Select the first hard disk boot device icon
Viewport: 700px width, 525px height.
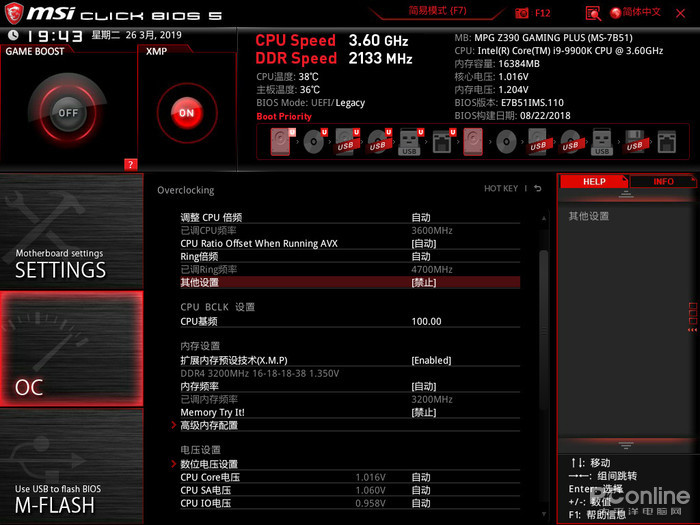278,143
